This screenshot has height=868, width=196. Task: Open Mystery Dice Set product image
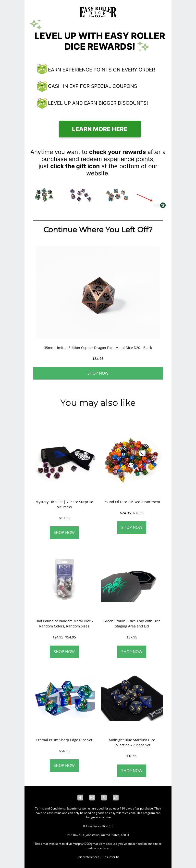tap(64, 460)
